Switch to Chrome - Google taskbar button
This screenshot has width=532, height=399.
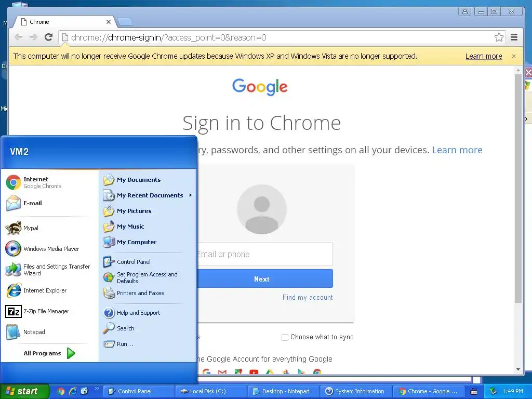pos(428,391)
